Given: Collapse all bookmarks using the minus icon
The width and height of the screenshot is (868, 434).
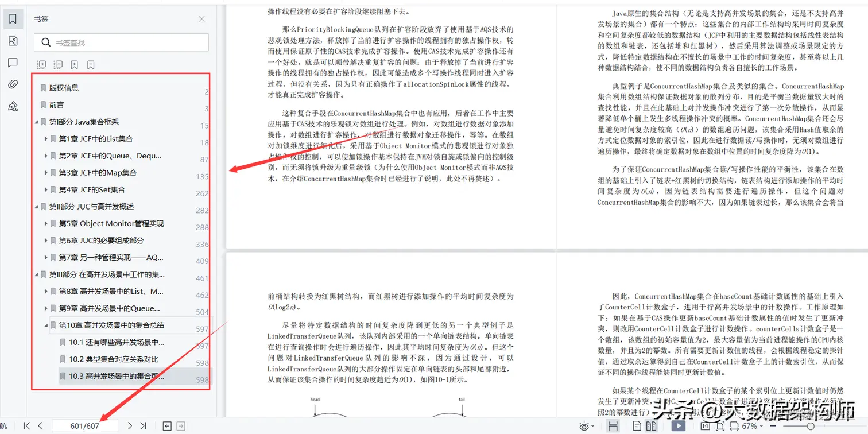Looking at the screenshot, I should coord(58,65).
